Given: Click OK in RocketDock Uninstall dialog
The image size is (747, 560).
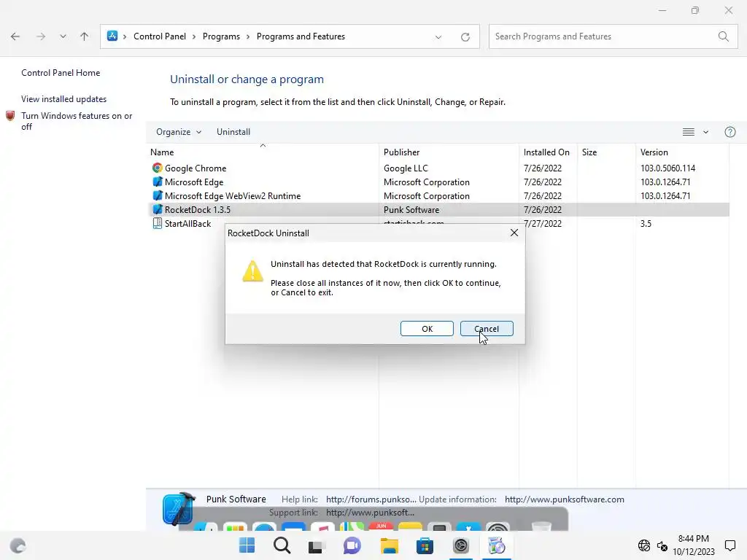Looking at the screenshot, I should coord(427,329).
